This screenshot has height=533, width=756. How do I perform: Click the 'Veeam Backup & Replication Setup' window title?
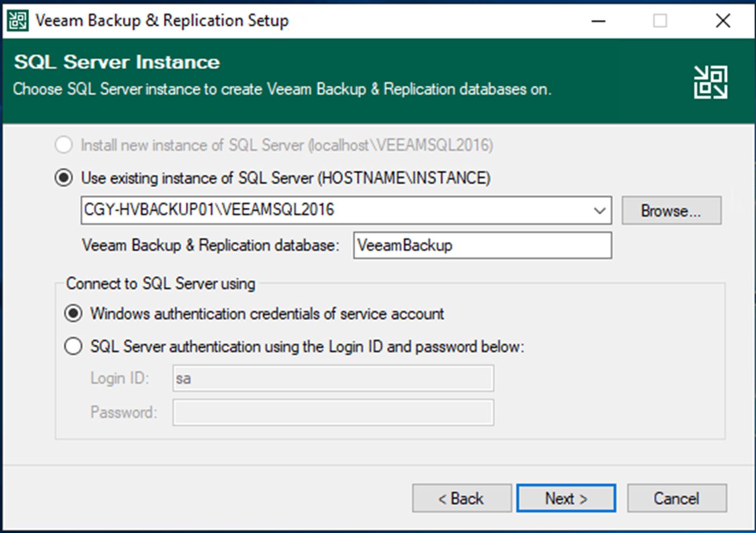pos(162,21)
